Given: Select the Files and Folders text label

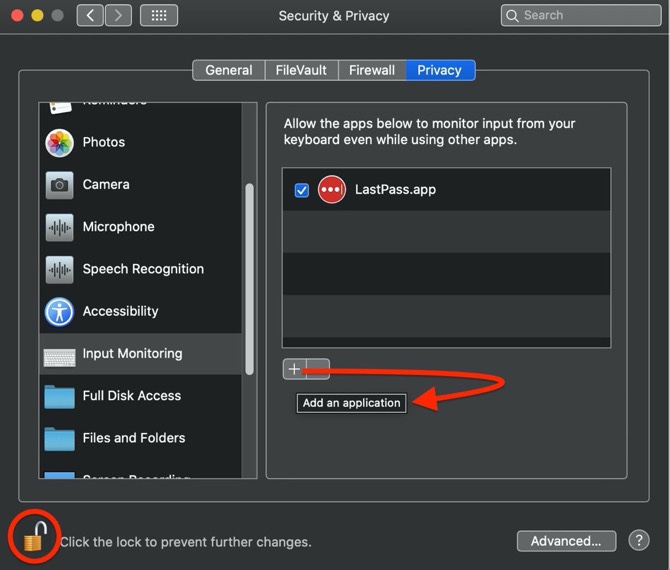Looking at the screenshot, I should point(134,438).
